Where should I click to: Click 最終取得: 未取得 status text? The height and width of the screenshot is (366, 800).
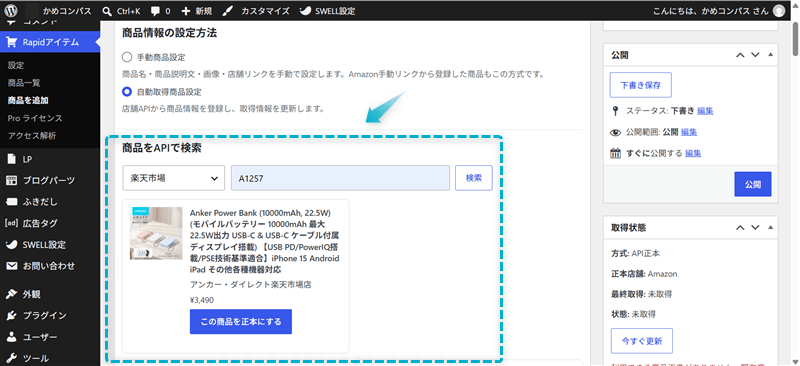click(641, 294)
